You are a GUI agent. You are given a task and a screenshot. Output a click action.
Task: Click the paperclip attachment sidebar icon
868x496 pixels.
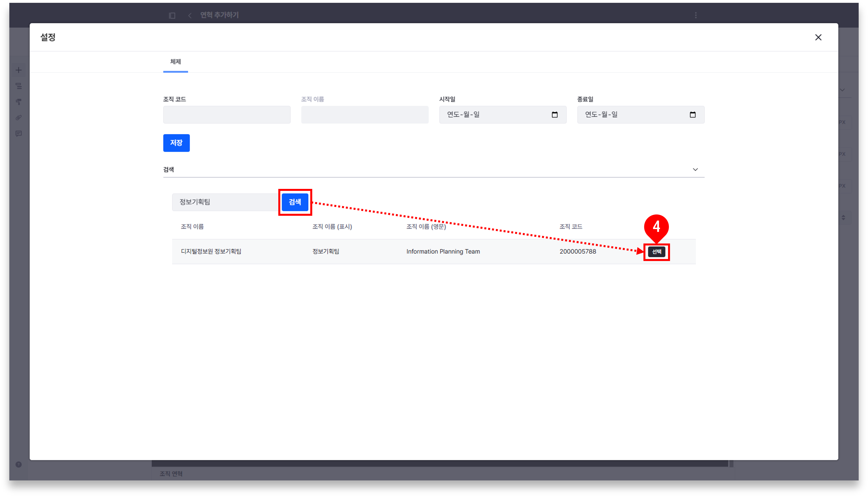click(x=19, y=118)
